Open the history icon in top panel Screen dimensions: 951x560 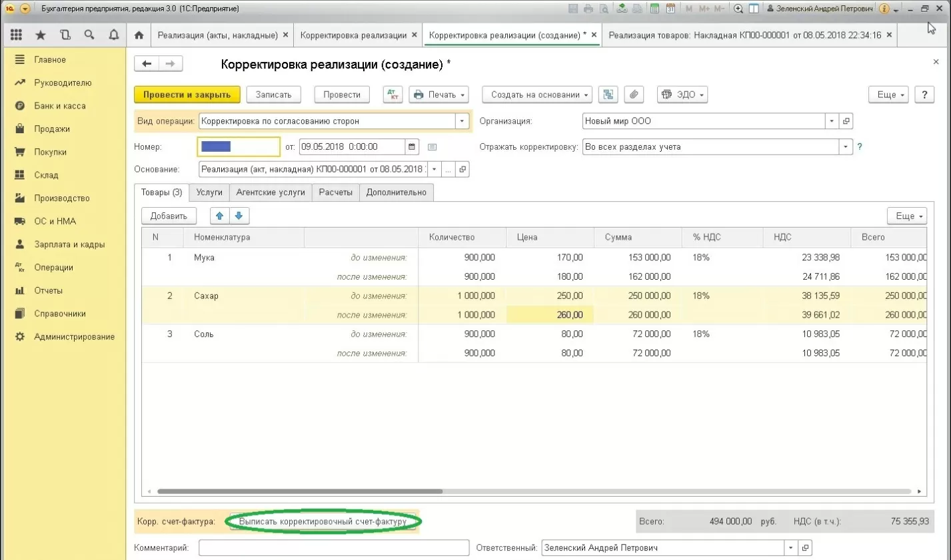click(x=65, y=35)
